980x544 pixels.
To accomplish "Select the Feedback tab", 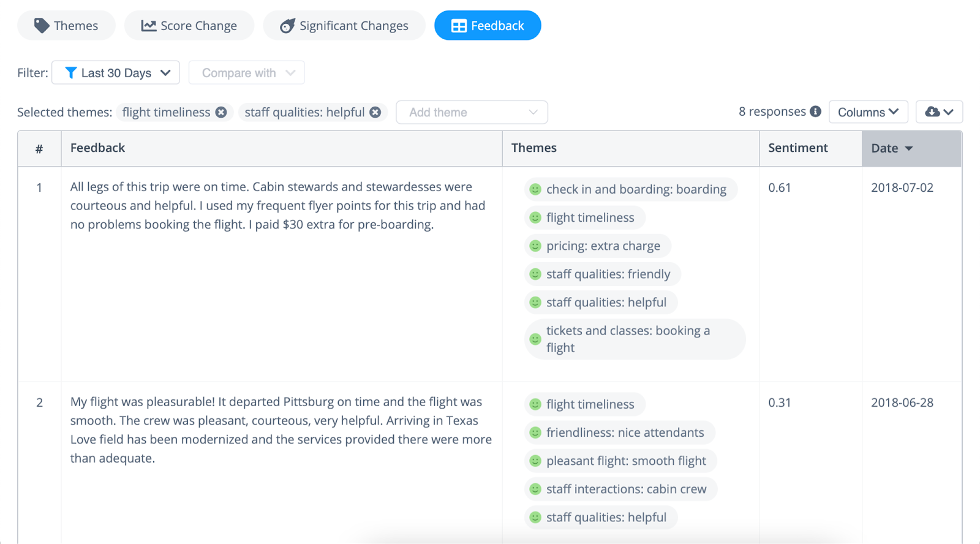I will [x=488, y=26].
